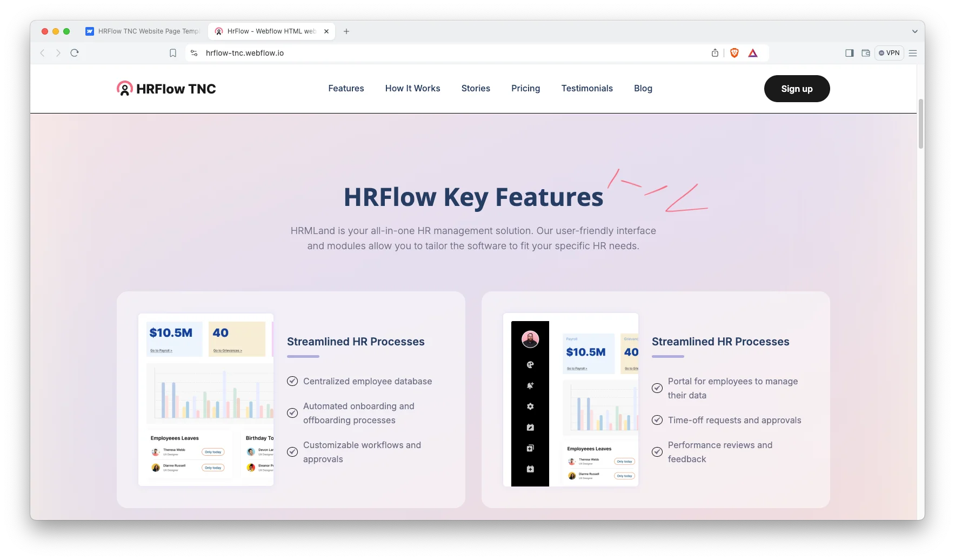Image resolution: width=955 pixels, height=560 pixels.
Task: Click the share icon in the address bar
Action: click(x=714, y=53)
